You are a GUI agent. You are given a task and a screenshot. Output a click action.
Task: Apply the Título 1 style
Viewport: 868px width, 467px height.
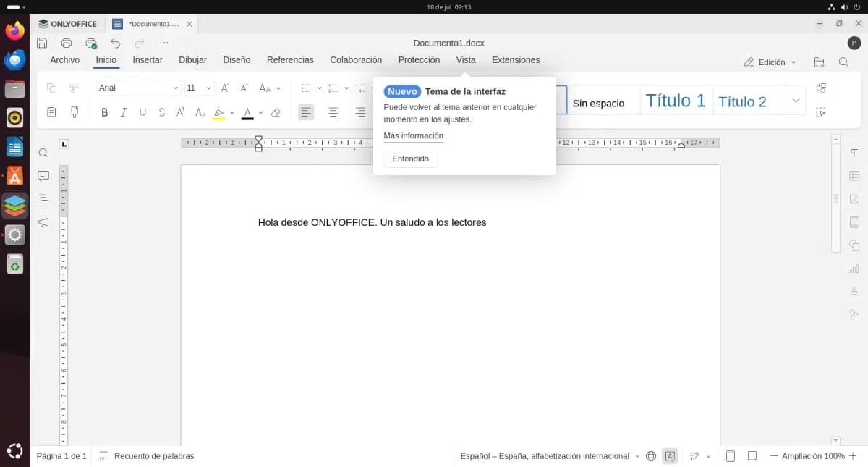click(675, 101)
